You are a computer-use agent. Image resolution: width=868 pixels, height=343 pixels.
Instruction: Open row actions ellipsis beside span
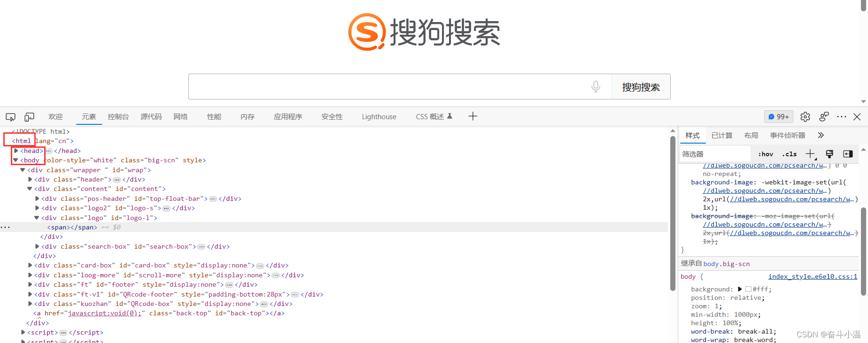click(x=5, y=227)
